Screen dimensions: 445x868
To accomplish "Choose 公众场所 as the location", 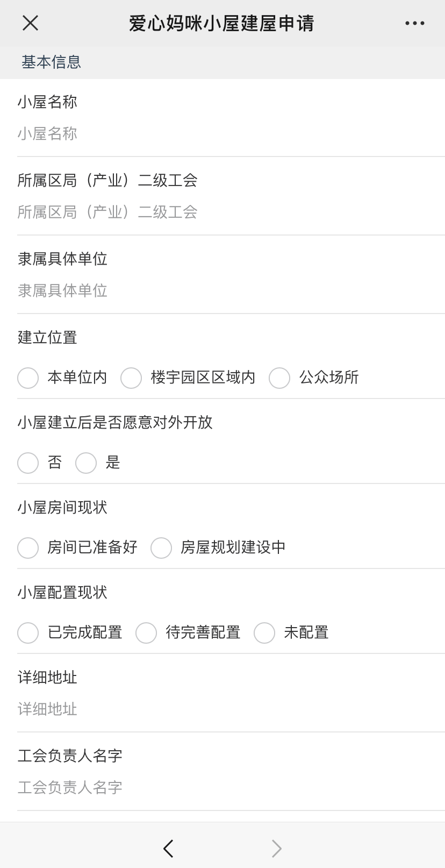I will [x=280, y=378].
